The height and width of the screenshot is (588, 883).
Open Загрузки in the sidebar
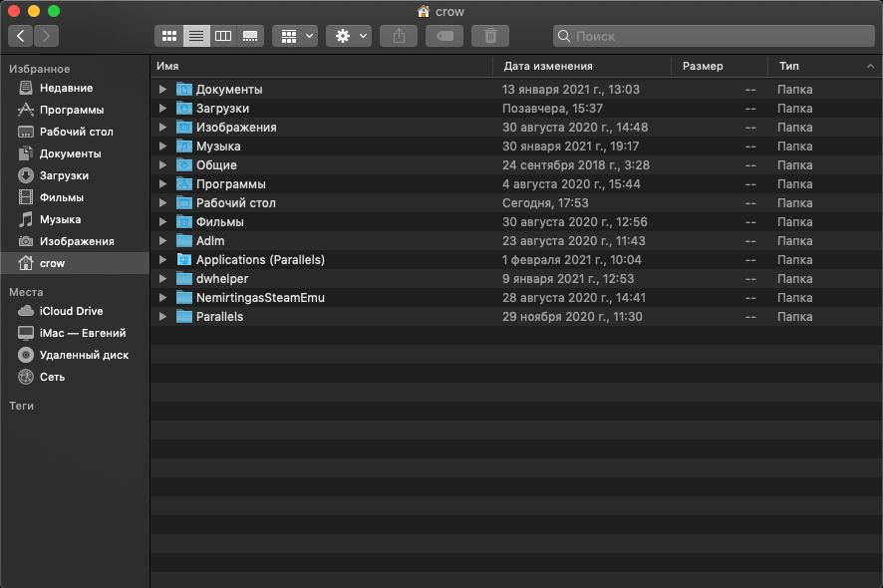75,175
